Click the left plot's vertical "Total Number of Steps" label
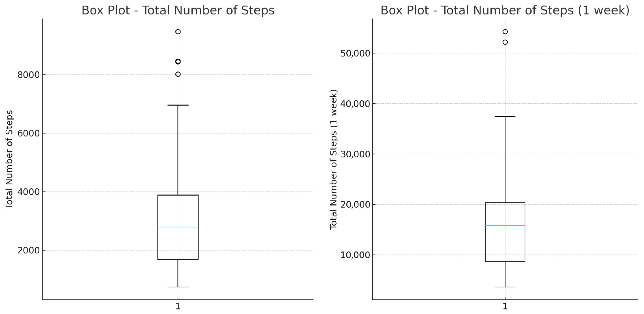The image size is (644, 314). tap(9, 159)
